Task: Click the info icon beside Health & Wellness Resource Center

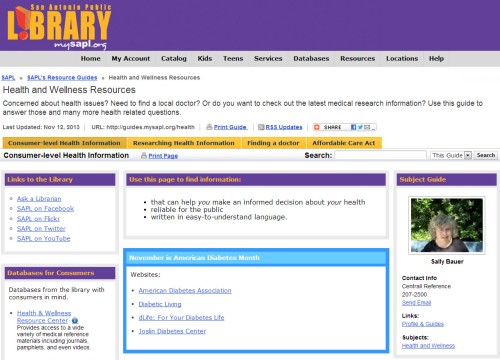Action: 75,321
